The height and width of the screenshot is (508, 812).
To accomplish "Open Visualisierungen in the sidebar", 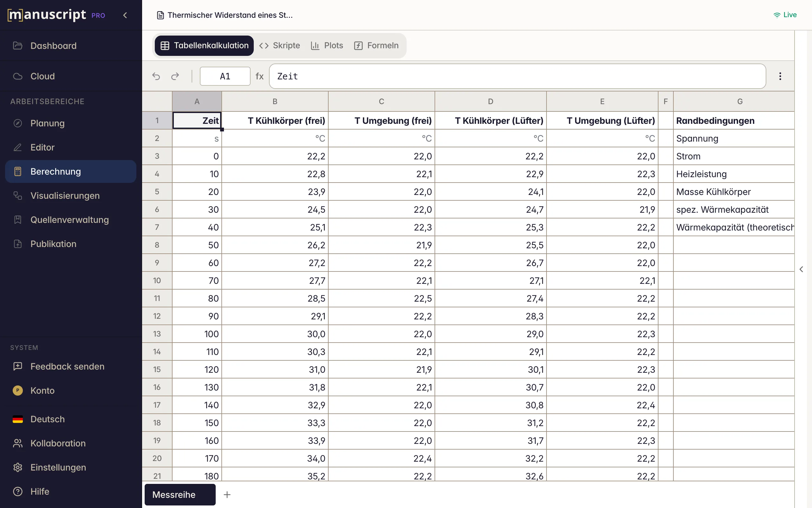I will tap(71, 196).
